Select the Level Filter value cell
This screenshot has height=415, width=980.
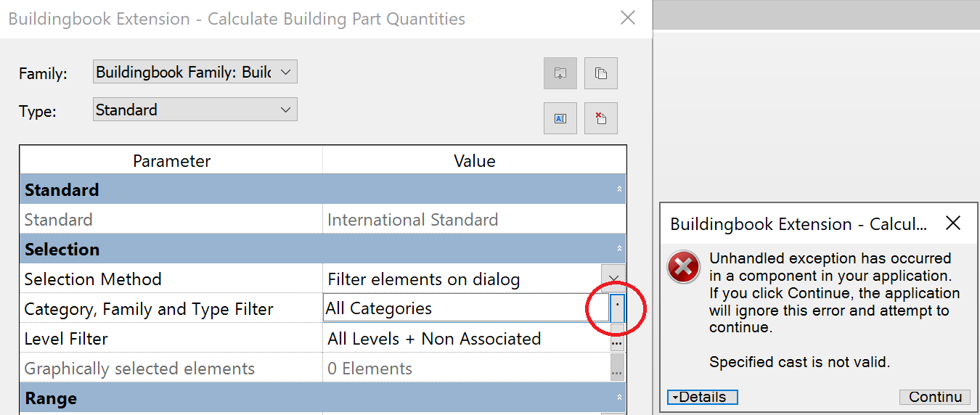click(465, 339)
